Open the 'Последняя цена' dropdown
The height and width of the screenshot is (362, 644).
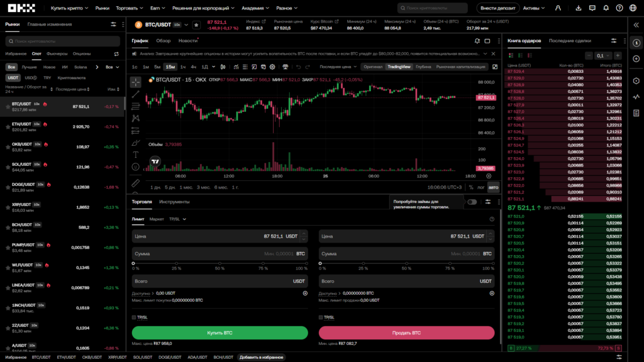point(340,66)
